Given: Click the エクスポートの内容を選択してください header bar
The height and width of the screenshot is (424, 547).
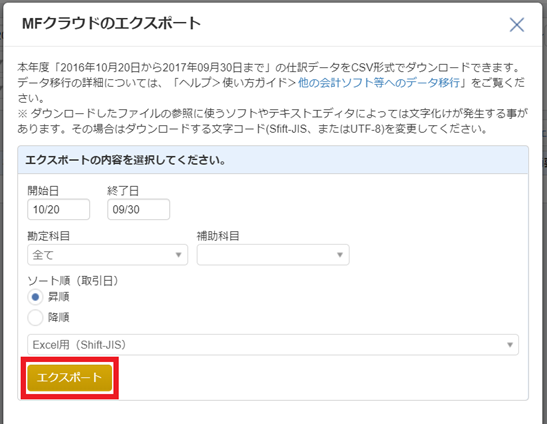Looking at the screenshot, I should click(x=273, y=160).
